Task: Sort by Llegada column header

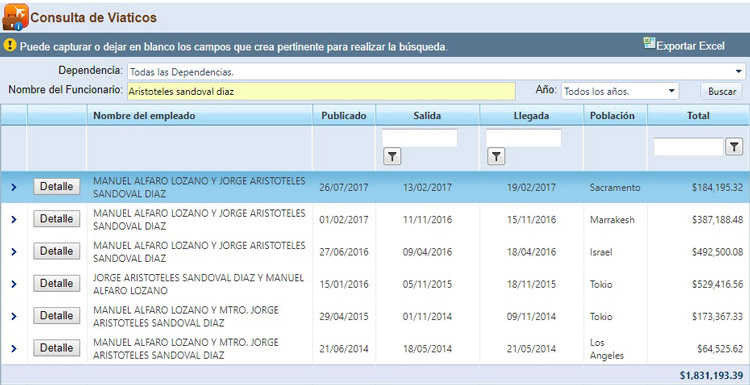Action: click(531, 116)
